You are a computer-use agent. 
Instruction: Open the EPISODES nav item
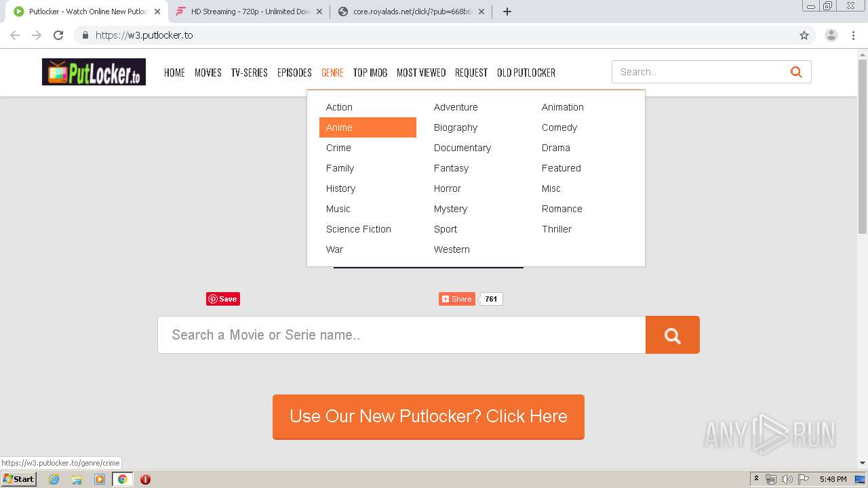[294, 73]
